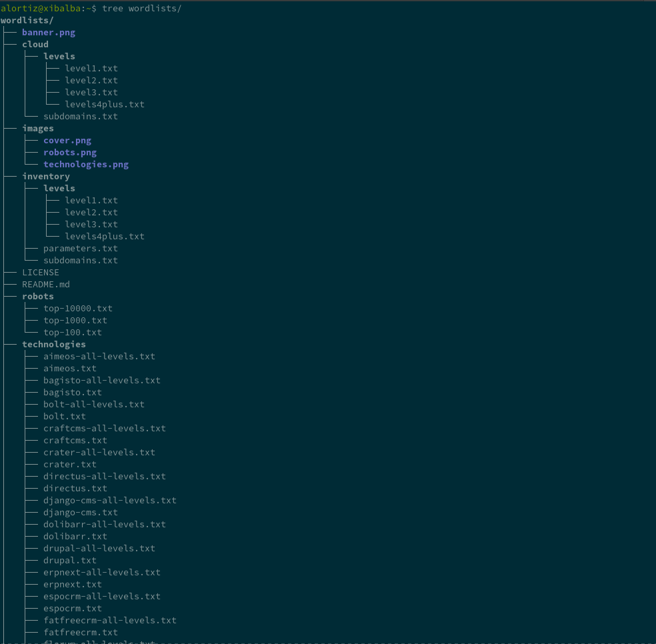Select the drupal.txt file entry
Viewport: 656px width, 644px height.
69,561
